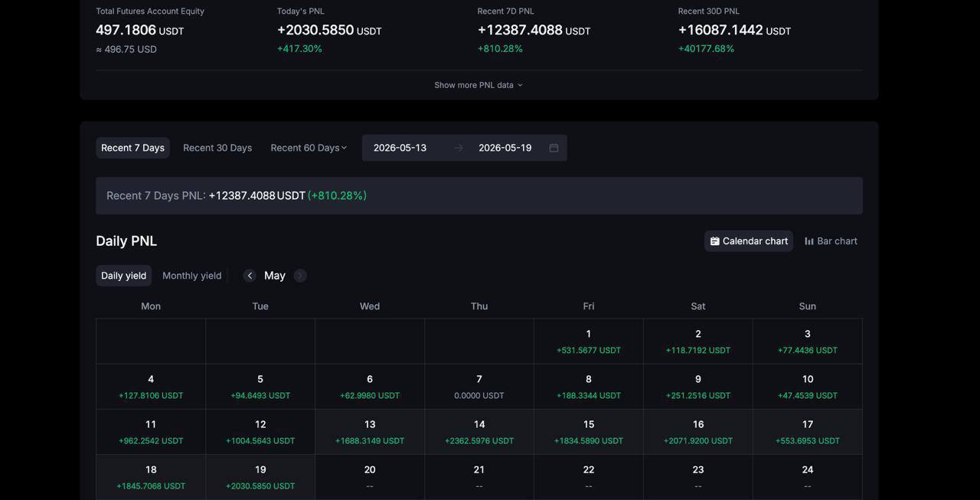The width and height of the screenshot is (980, 500).
Task: Click the +40177.68% percentage
Action: coord(706,48)
